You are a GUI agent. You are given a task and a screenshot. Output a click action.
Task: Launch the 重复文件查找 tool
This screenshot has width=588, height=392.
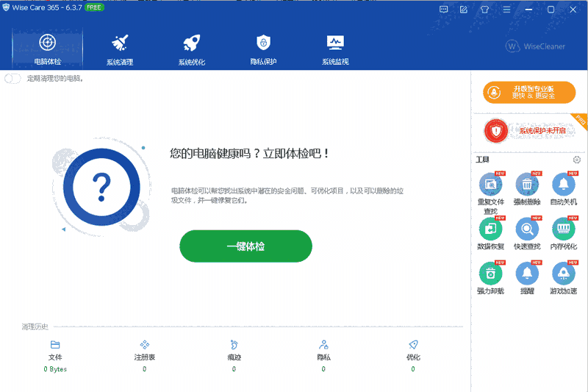point(490,193)
